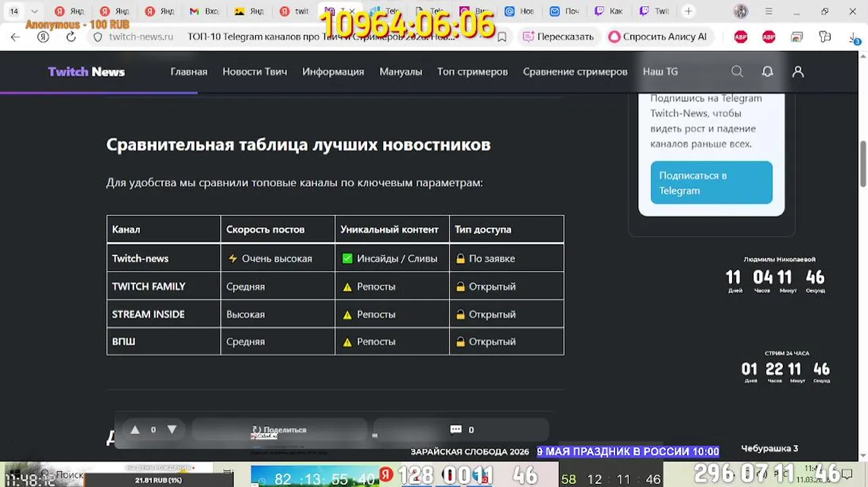Open site security info beside twitch-news.ru
This screenshot has width=868, height=487.
coord(97,37)
